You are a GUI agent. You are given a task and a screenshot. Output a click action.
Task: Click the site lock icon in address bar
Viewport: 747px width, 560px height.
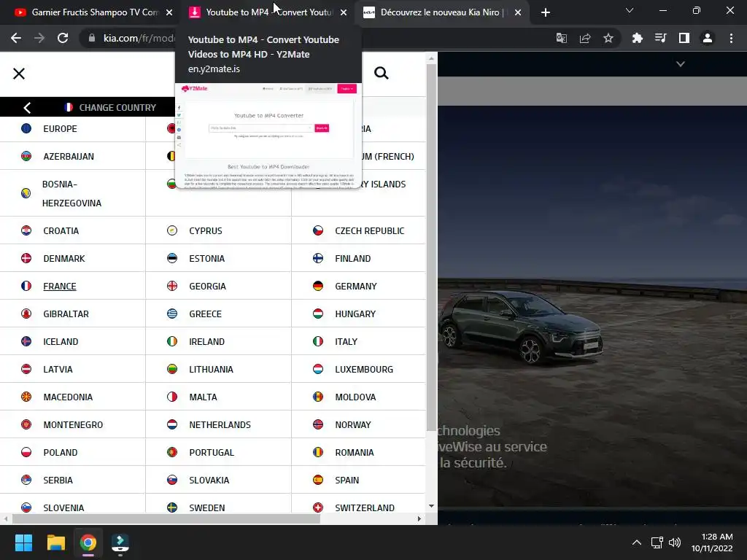tap(92, 38)
